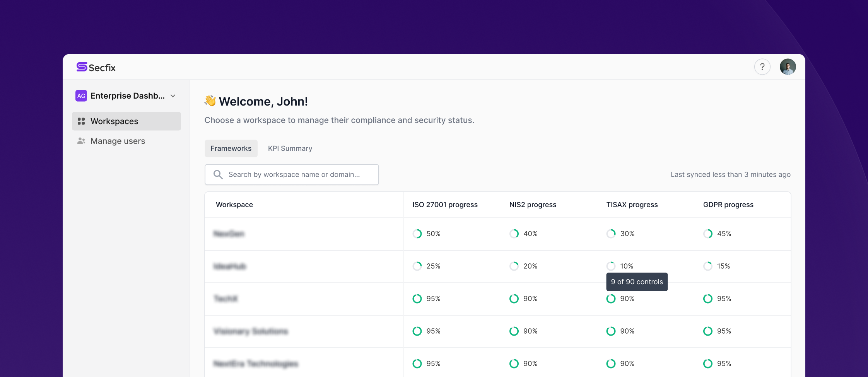The width and height of the screenshot is (868, 377).
Task: Click the "25%" ISO 27001 value
Action: click(x=434, y=266)
